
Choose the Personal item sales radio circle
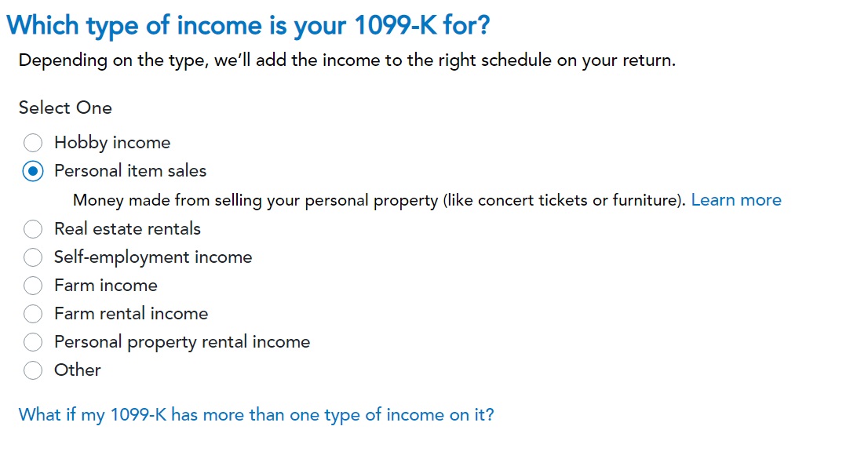[x=33, y=171]
